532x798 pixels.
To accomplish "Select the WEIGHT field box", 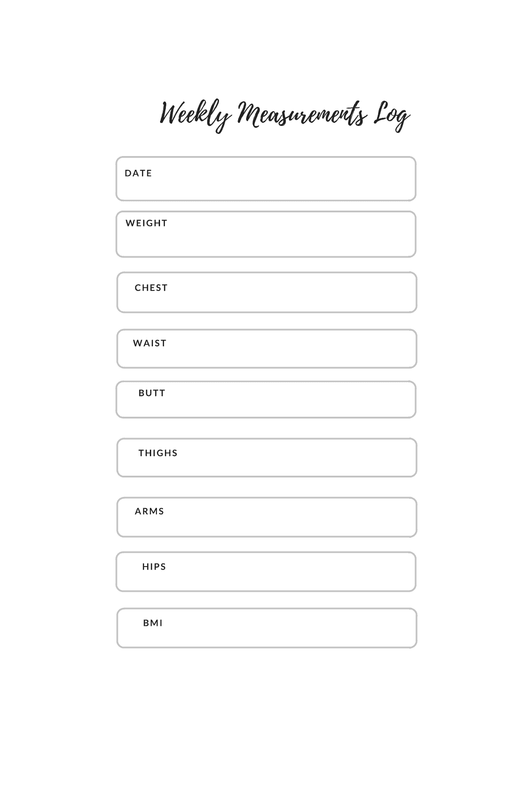I will pyautogui.click(x=266, y=234).
